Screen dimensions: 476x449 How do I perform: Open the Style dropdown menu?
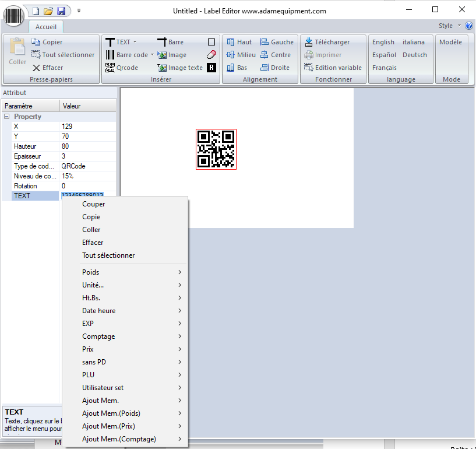[449, 26]
